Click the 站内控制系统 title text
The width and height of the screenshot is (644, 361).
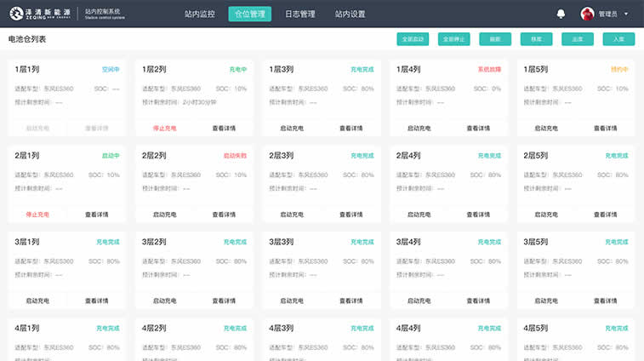coord(103,11)
